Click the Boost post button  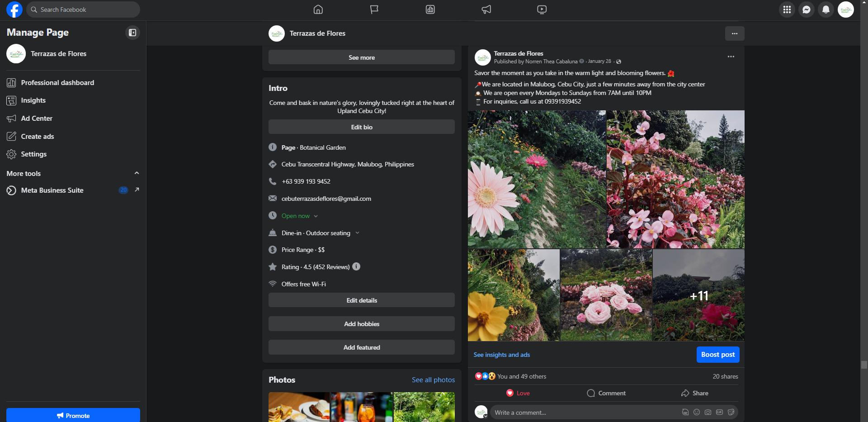click(718, 355)
